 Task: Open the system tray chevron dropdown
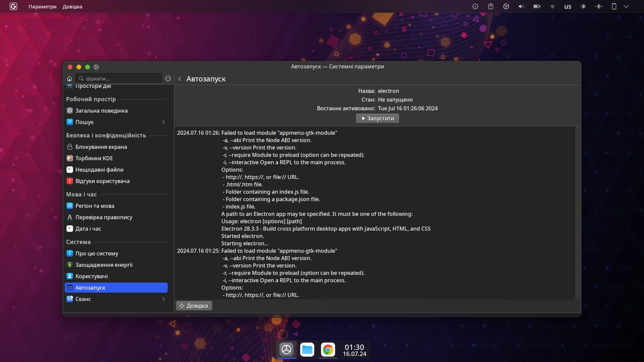coord(627,6)
